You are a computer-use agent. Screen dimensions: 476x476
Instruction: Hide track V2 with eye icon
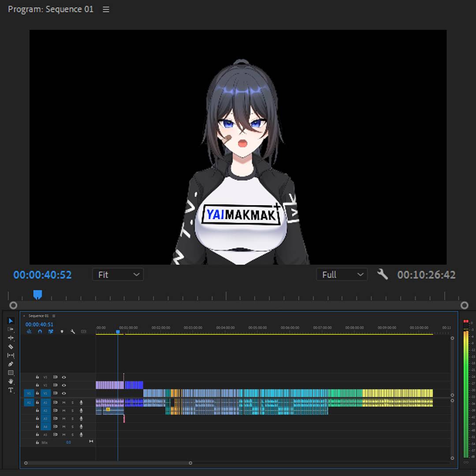(64, 385)
